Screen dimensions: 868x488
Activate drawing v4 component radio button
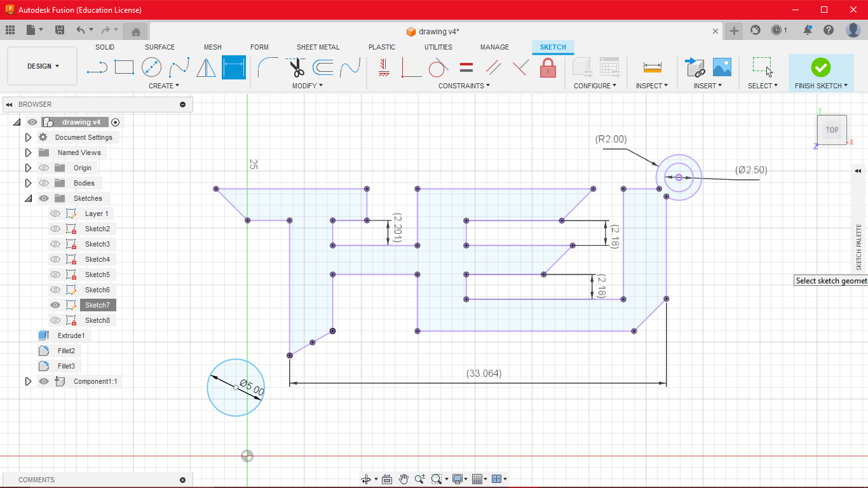(115, 122)
